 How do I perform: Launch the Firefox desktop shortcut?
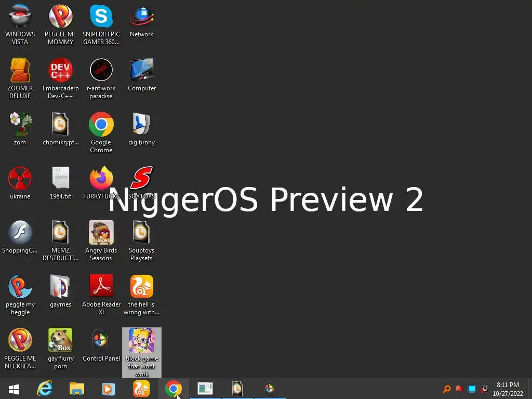click(x=101, y=182)
